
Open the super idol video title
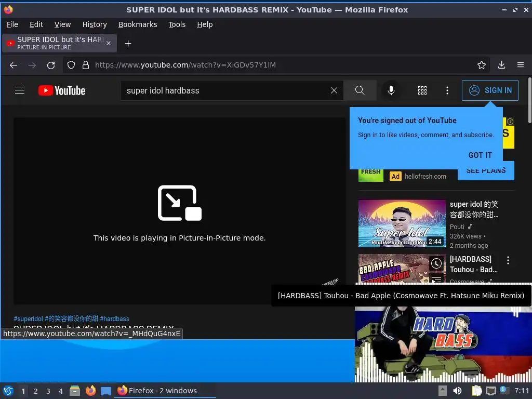coord(474,209)
